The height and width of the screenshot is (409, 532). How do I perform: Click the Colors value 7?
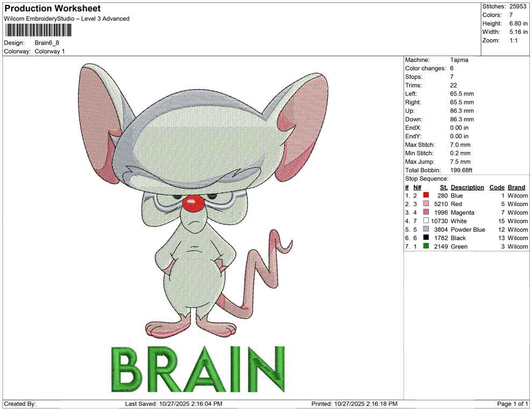[511, 15]
